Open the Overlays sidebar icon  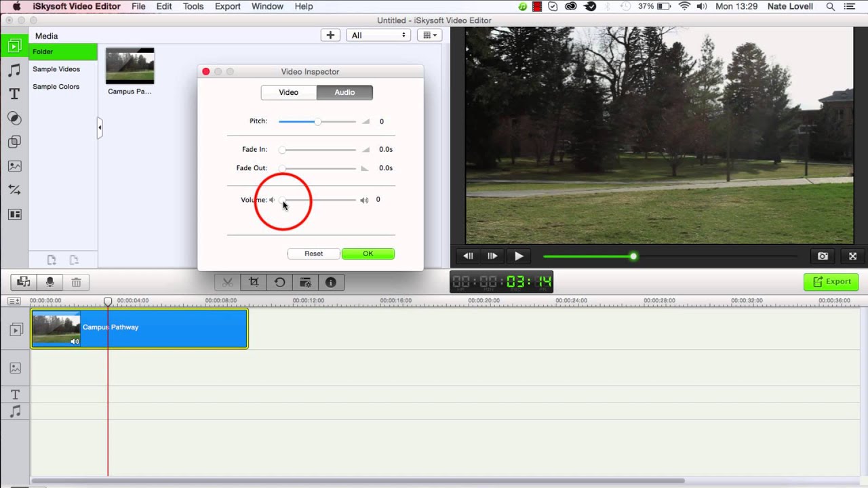point(14,142)
